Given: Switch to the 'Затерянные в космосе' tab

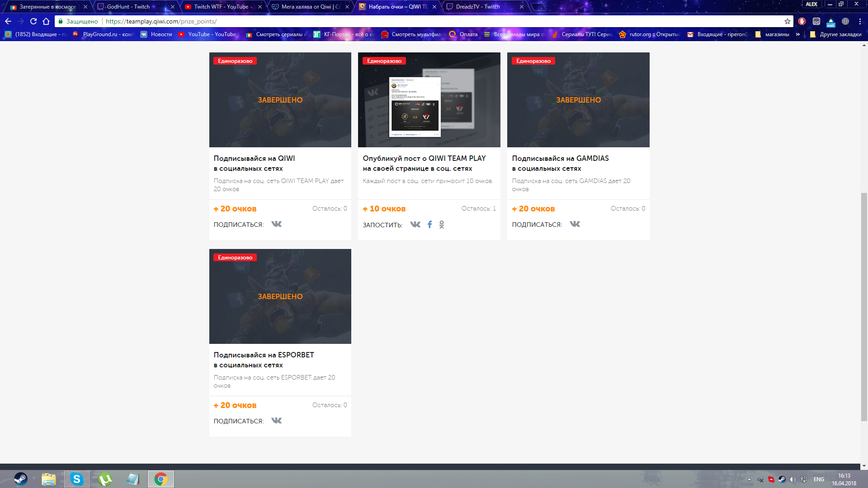Looking at the screenshot, I should (47, 7).
